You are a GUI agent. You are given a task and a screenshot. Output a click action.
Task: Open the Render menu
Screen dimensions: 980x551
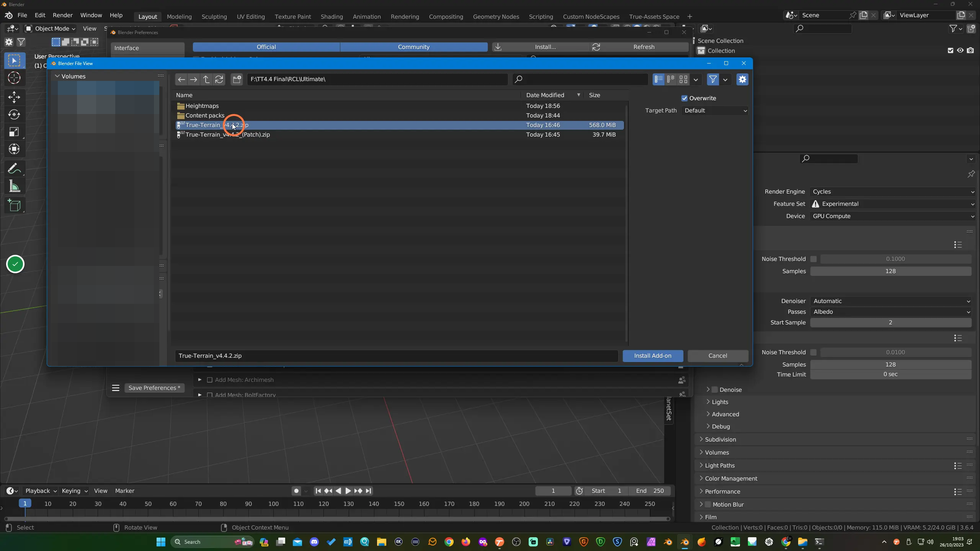click(x=63, y=15)
